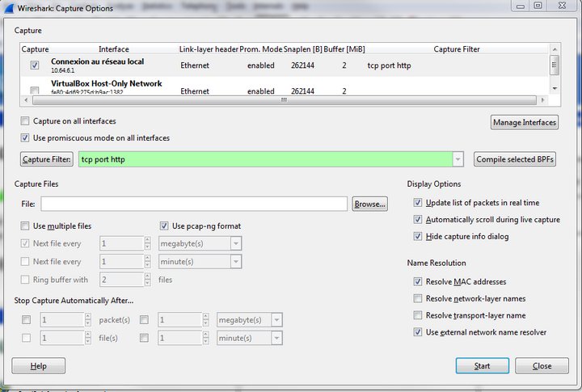The height and width of the screenshot is (392, 582).
Task: Uncheck Use pcap-ng format option
Action: (x=164, y=226)
